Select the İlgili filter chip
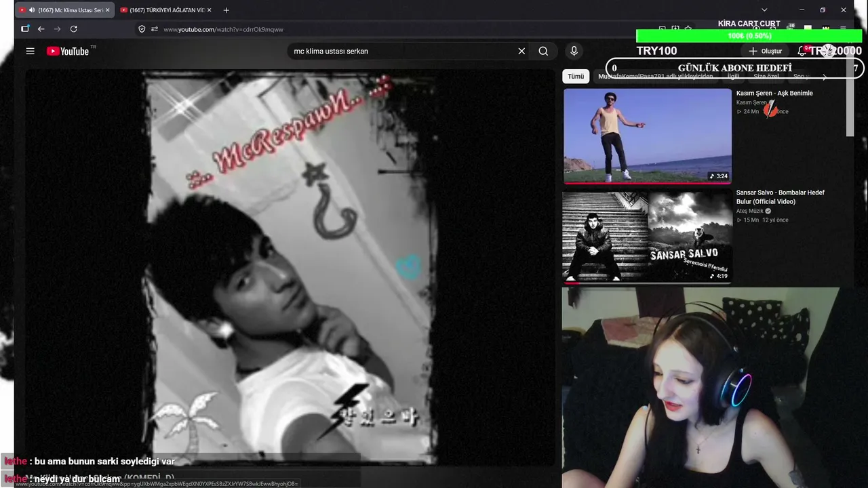This screenshot has width=868, height=488. tap(733, 77)
